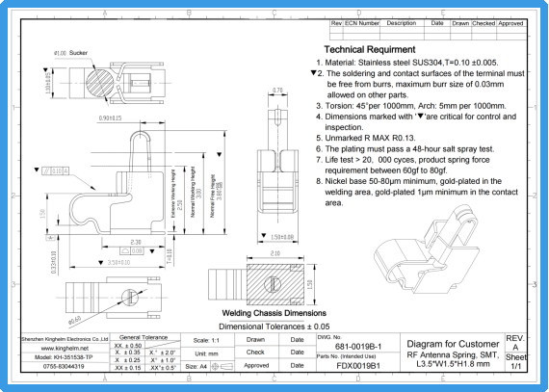Click parts number FDX0019B1
Image resolution: width=549 pixels, height=392 pixels.
pos(358,366)
